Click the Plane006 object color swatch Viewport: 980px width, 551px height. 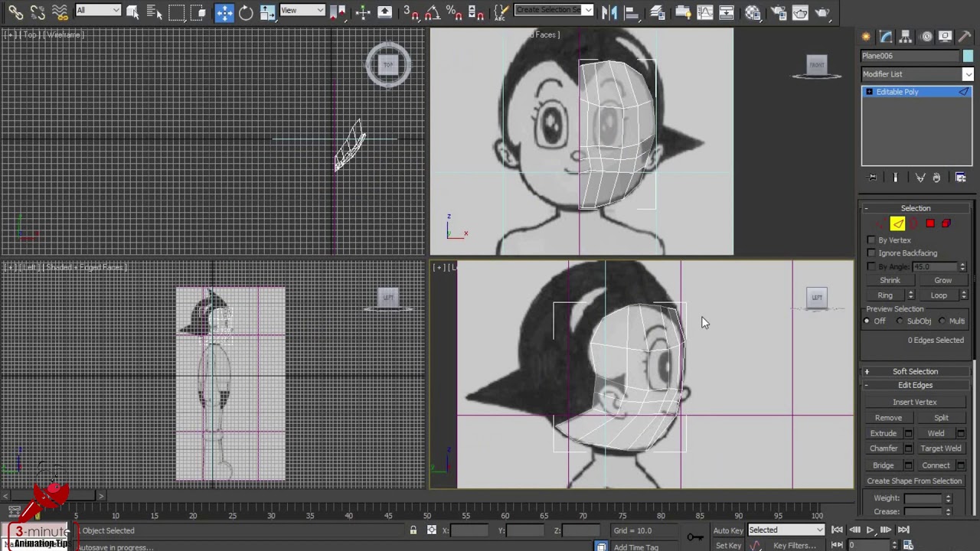point(967,56)
